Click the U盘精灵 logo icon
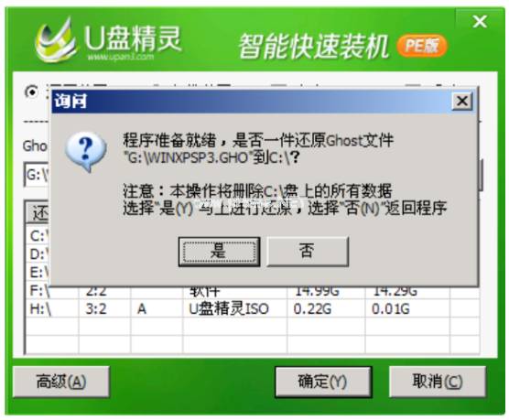The width and height of the screenshot is (509, 420). tap(56, 39)
